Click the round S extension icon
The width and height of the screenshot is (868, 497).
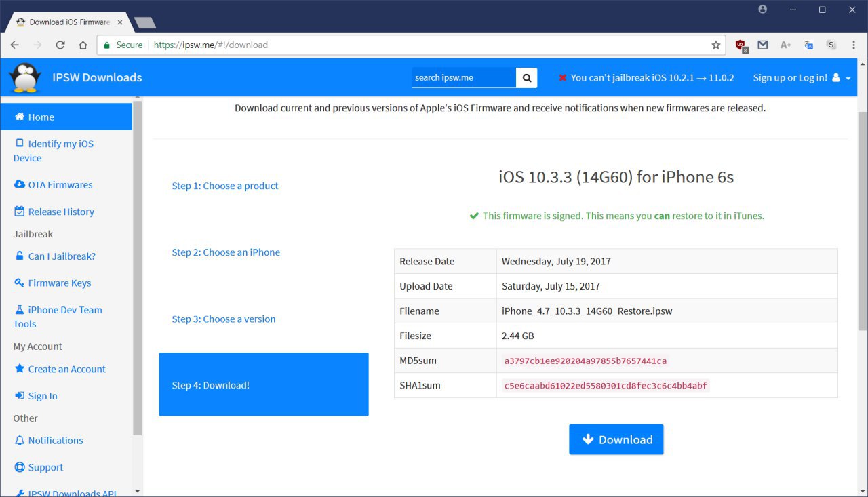[x=831, y=45]
